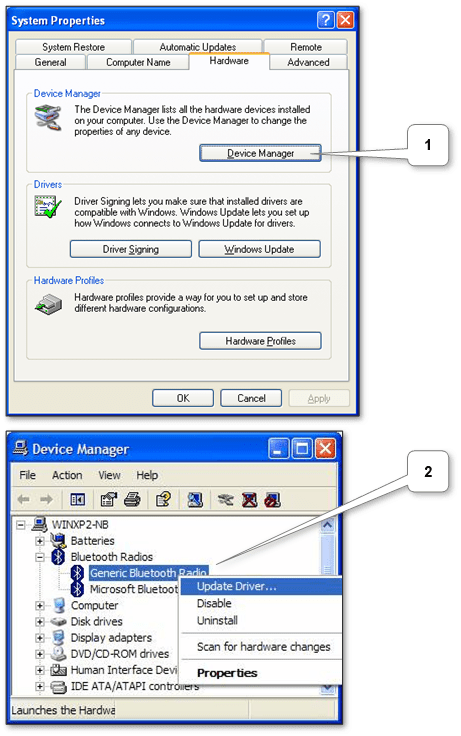This screenshot has width=461, height=736.
Task: Confirm with the OK button
Action: click(x=183, y=398)
